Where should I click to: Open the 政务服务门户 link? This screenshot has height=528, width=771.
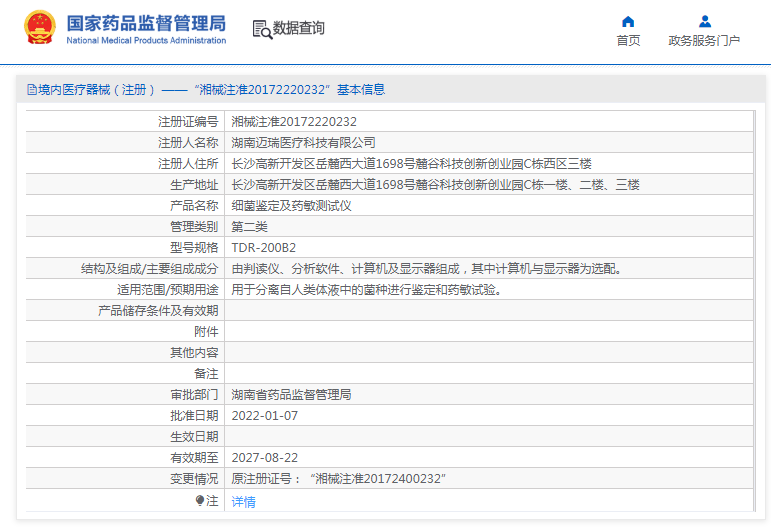(704, 40)
